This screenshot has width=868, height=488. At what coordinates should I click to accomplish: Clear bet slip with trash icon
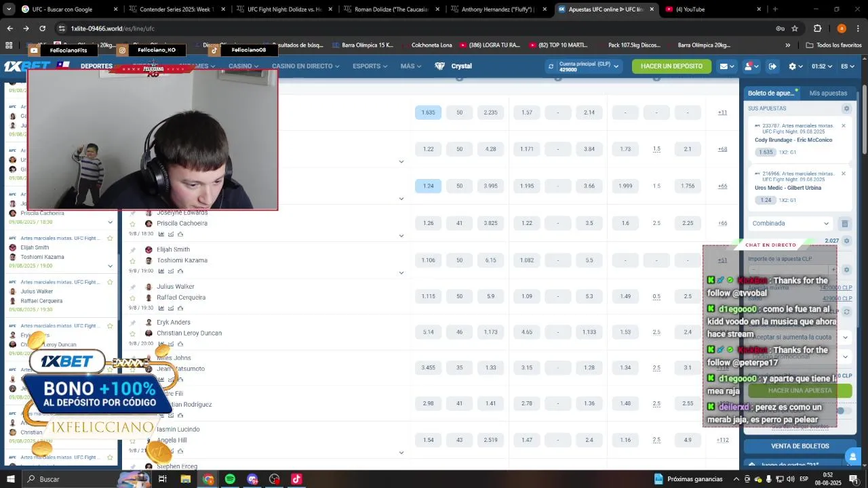coord(845,224)
